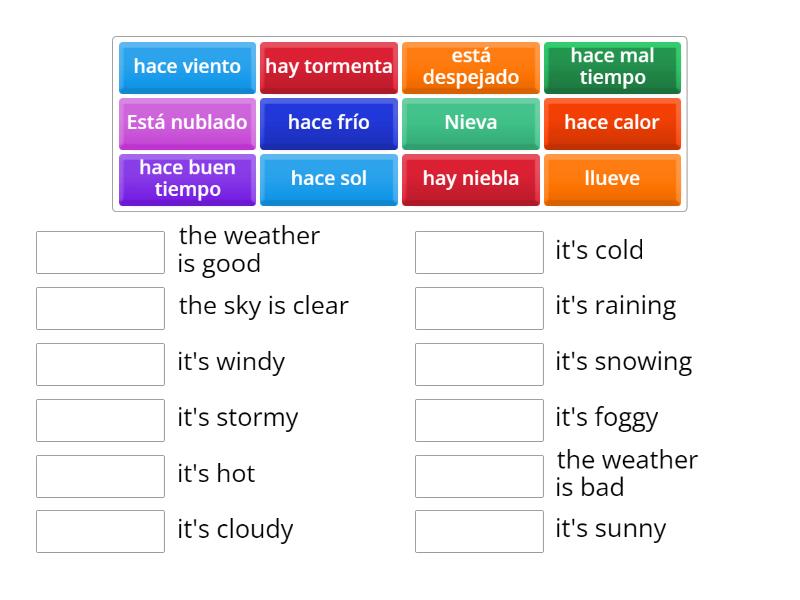Click the 'hace buen tiempo' purple tile
Screen dimensions: 800x600
(186, 179)
